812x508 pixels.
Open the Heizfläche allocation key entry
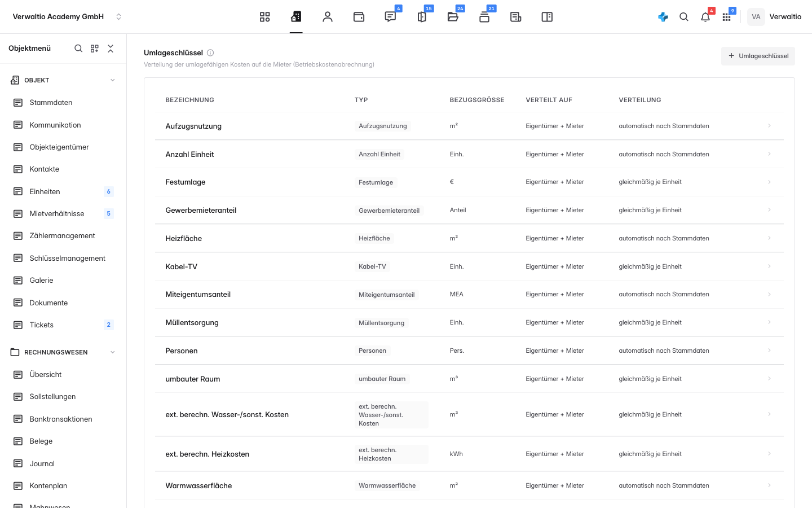click(469, 238)
